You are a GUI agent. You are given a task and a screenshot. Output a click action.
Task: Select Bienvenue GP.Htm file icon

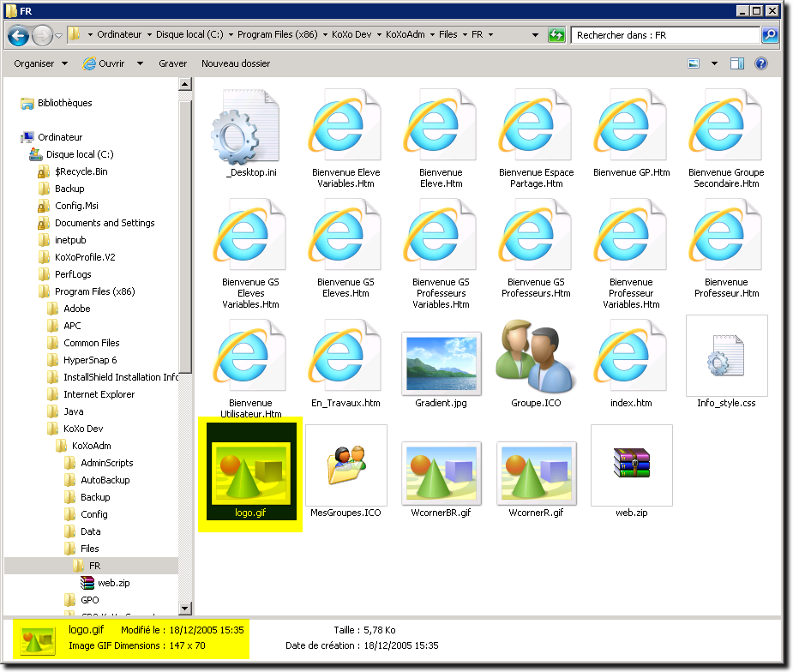631,126
